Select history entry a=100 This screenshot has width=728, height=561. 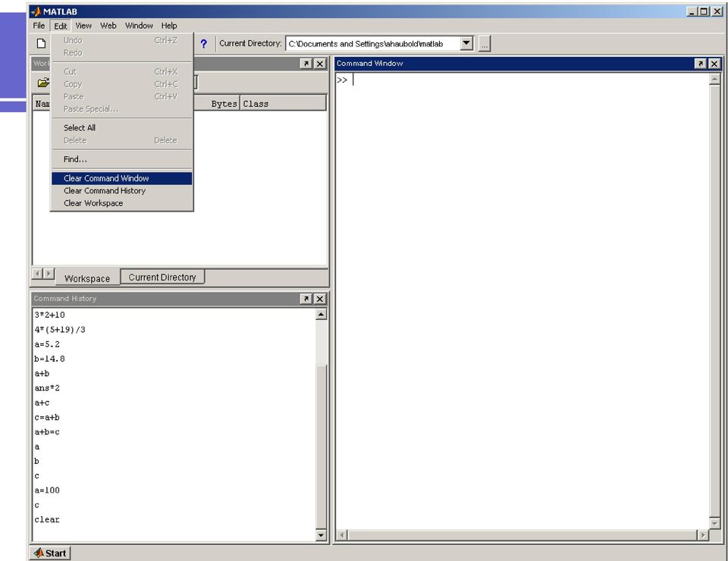47,490
